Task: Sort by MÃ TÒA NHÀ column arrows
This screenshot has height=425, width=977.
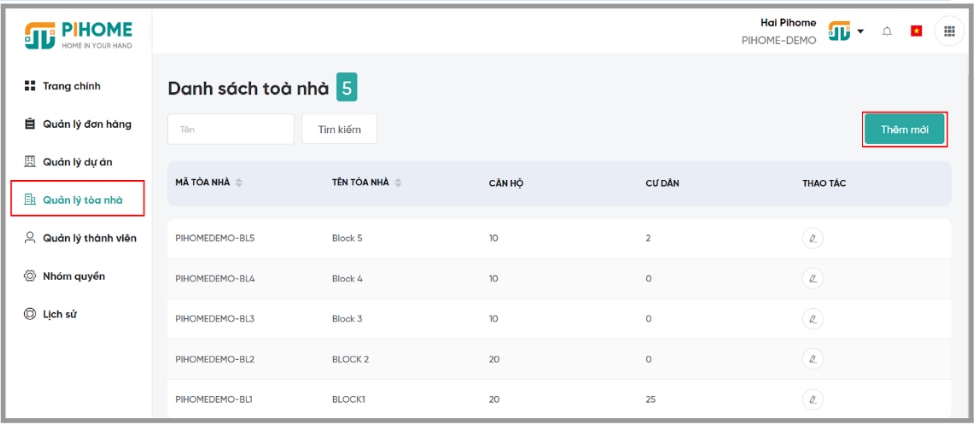Action: click(x=239, y=183)
